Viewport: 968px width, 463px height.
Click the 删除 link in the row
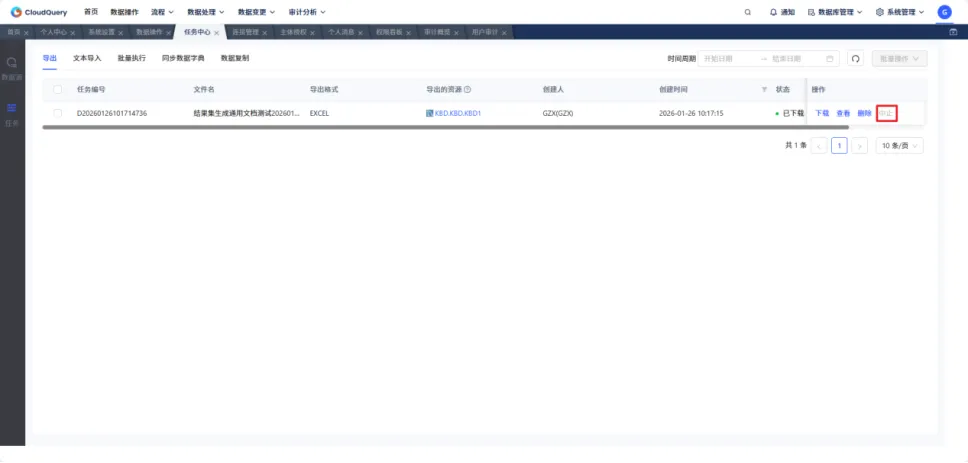[x=864, y=114]
